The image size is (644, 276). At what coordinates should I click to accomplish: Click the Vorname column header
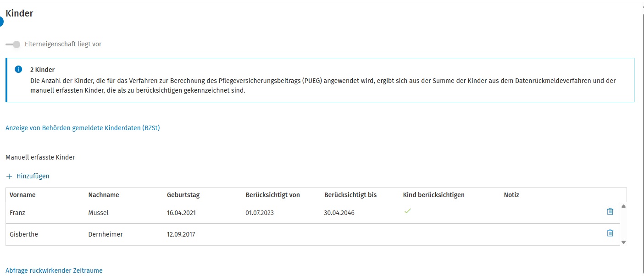[22, 195]
